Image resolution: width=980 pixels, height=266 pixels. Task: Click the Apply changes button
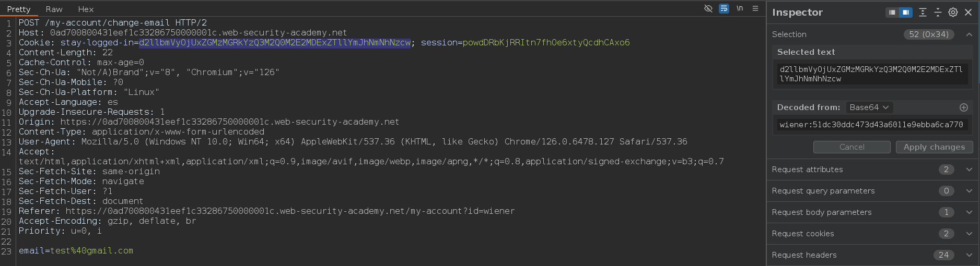coord(934,147)
